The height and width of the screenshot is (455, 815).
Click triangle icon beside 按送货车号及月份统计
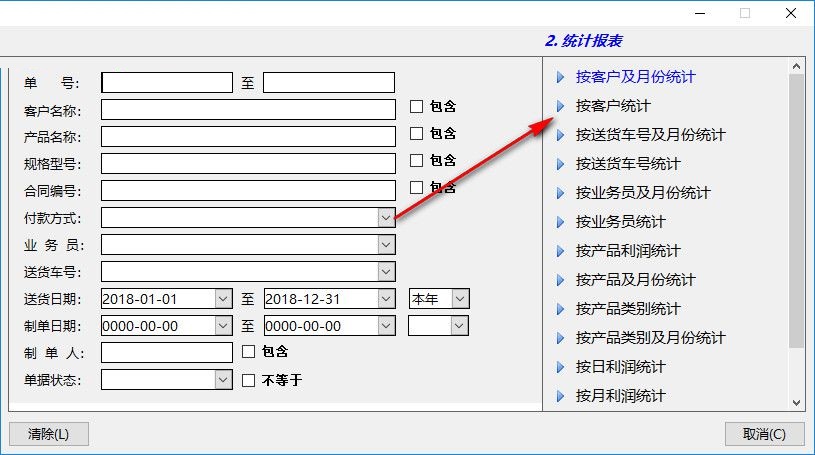pos(560,136)
